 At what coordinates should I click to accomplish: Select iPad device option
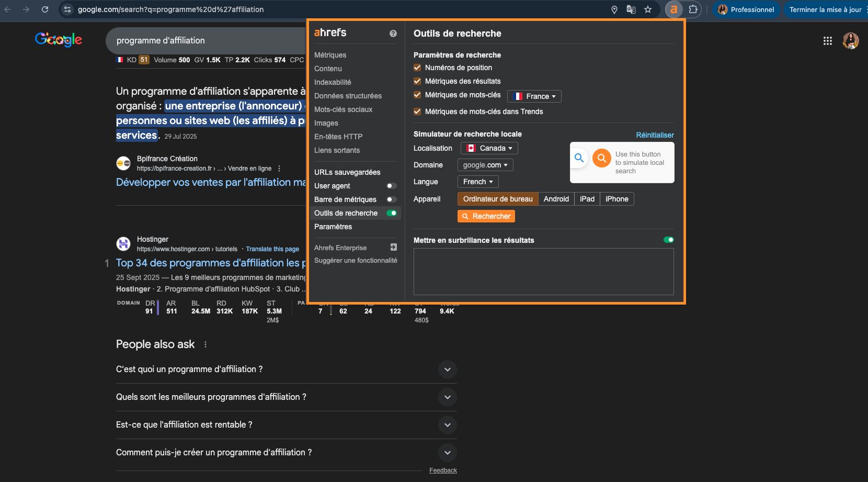tap(587, 199)
